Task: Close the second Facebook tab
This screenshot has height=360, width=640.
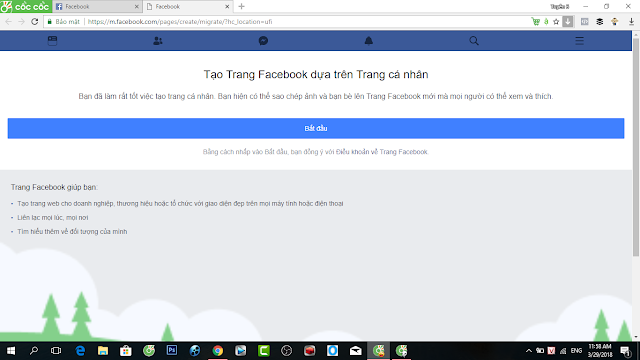Action: point(227,7)
